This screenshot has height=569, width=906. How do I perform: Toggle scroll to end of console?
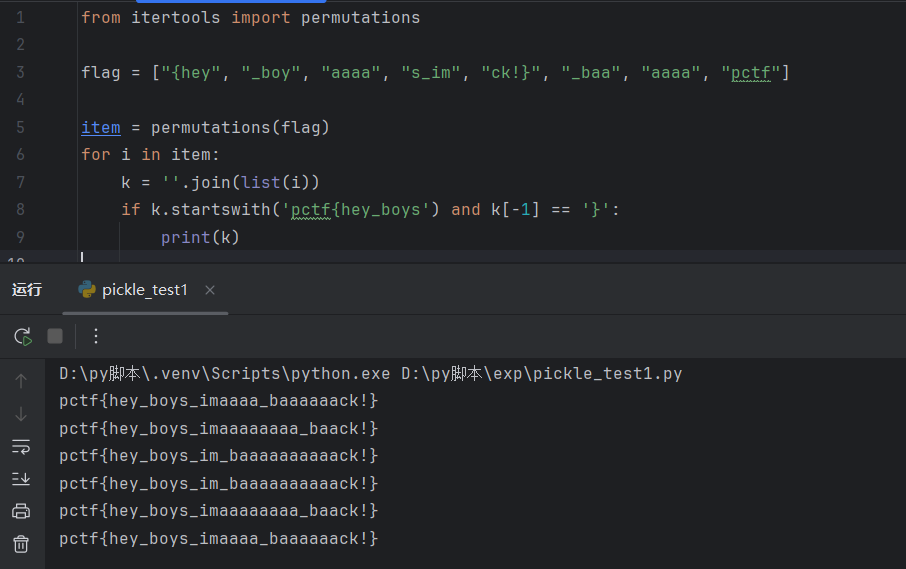[21, 479]
